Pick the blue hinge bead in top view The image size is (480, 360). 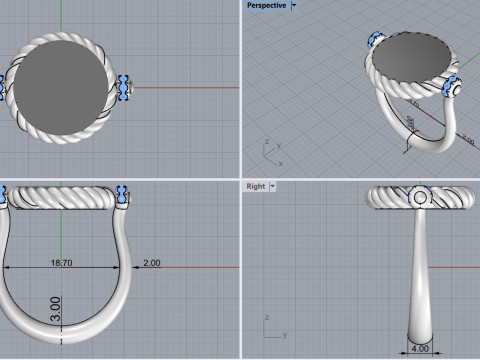click(123, 88)
